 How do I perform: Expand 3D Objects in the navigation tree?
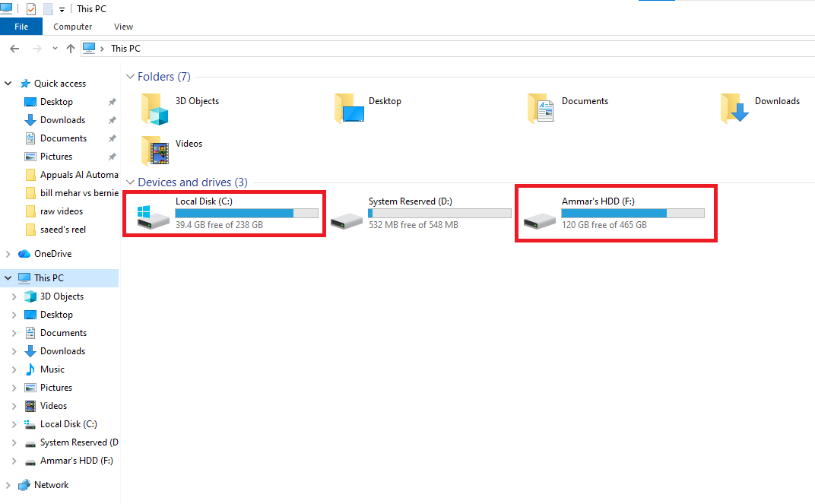pyautogui.click(x=14, y=296)
